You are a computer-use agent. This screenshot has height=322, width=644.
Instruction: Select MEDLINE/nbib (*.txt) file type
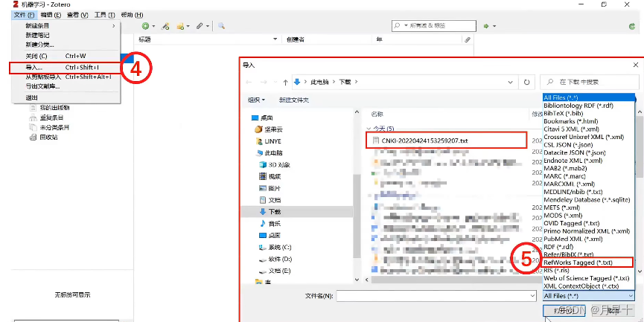[589, 192]
